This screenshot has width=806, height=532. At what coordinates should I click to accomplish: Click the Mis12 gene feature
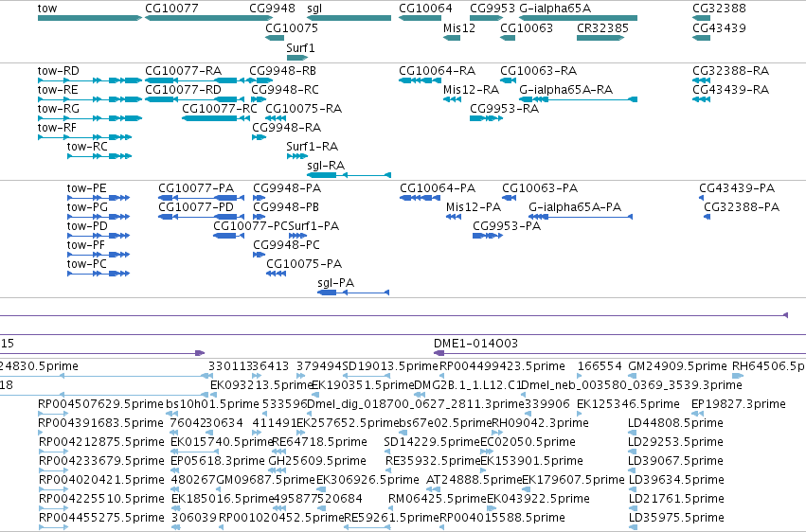pyautogui.click(x=452, y=38)
